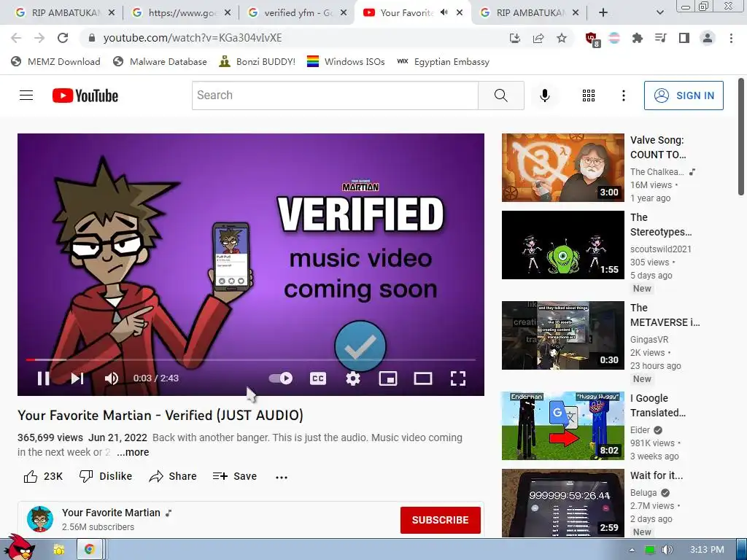Go forward in browser history
This screenshot has height=560, width=747.
point(39,38)
